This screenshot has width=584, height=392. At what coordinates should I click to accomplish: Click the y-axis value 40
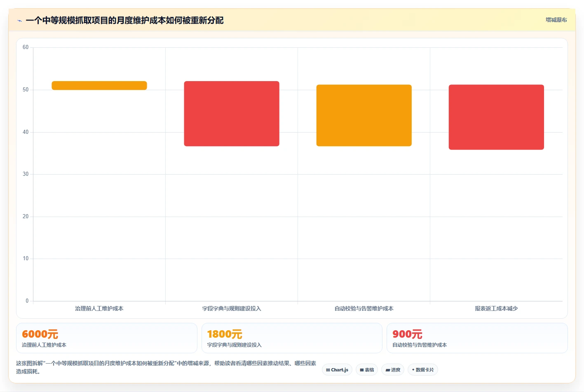(26, 132)
